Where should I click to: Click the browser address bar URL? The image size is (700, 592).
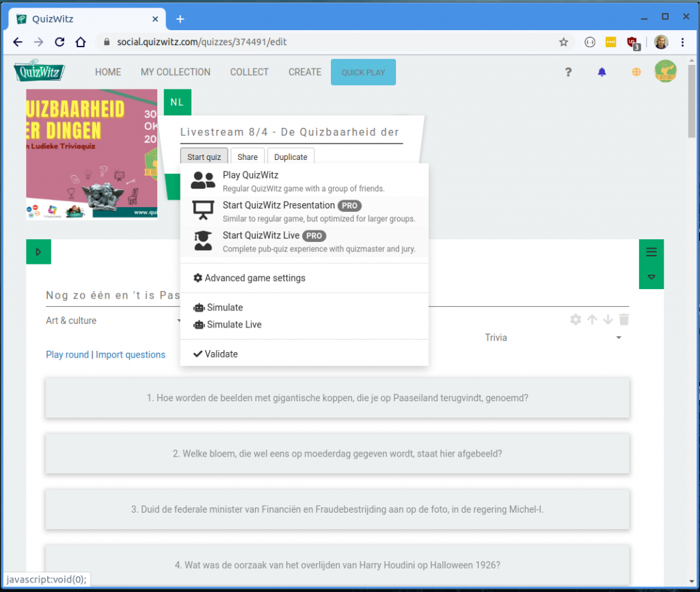click(x=202, y=42)
